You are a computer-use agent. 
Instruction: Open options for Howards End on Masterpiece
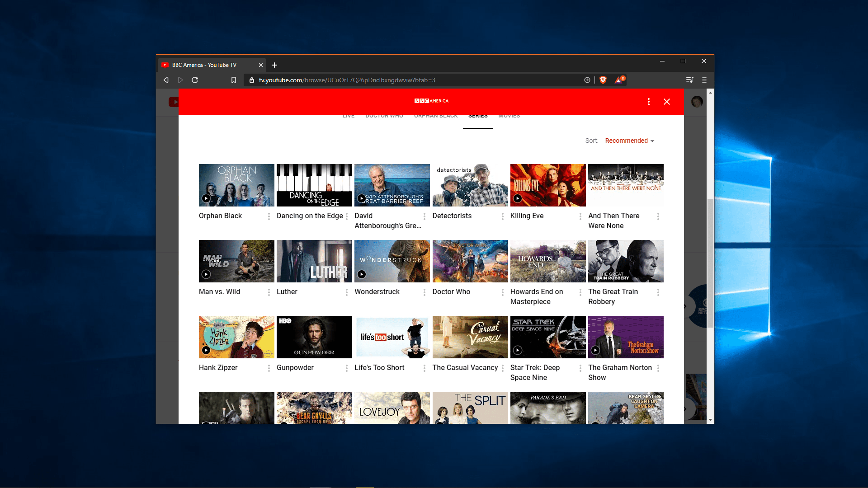(x=580, y=292)
